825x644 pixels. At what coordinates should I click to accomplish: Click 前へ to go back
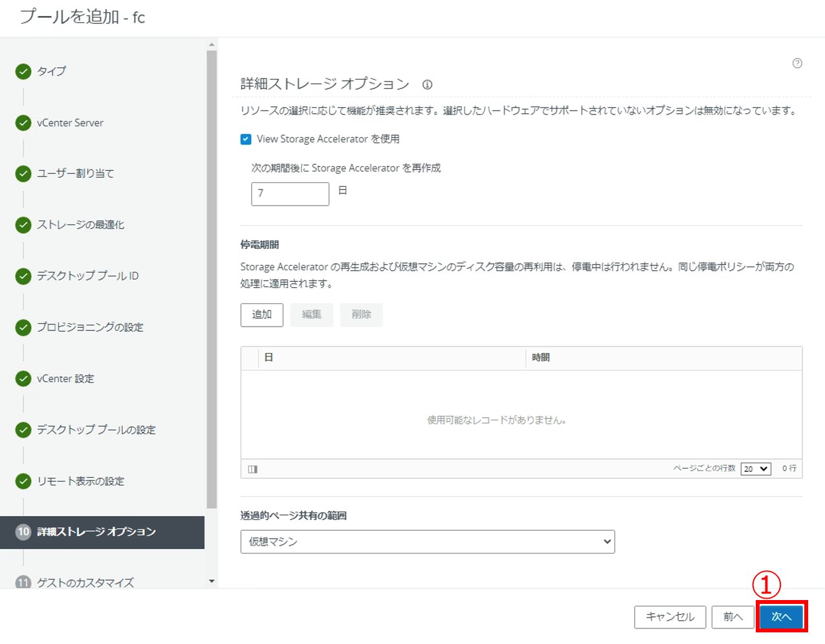click(x=732, y=617)
